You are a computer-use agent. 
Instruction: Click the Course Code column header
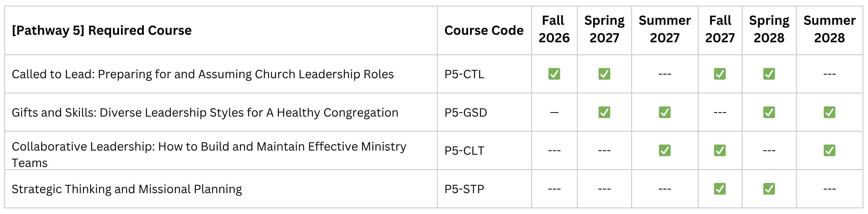pyautogui.click(x=484, y=30)
